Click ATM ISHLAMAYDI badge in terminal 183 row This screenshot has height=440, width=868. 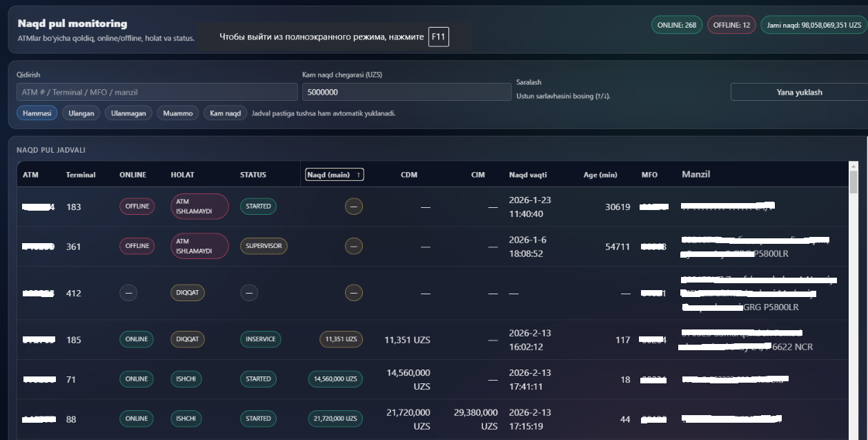[199, 207]
